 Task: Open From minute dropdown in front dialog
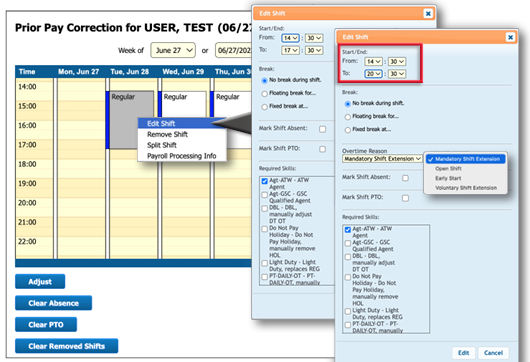click(397, 62)
